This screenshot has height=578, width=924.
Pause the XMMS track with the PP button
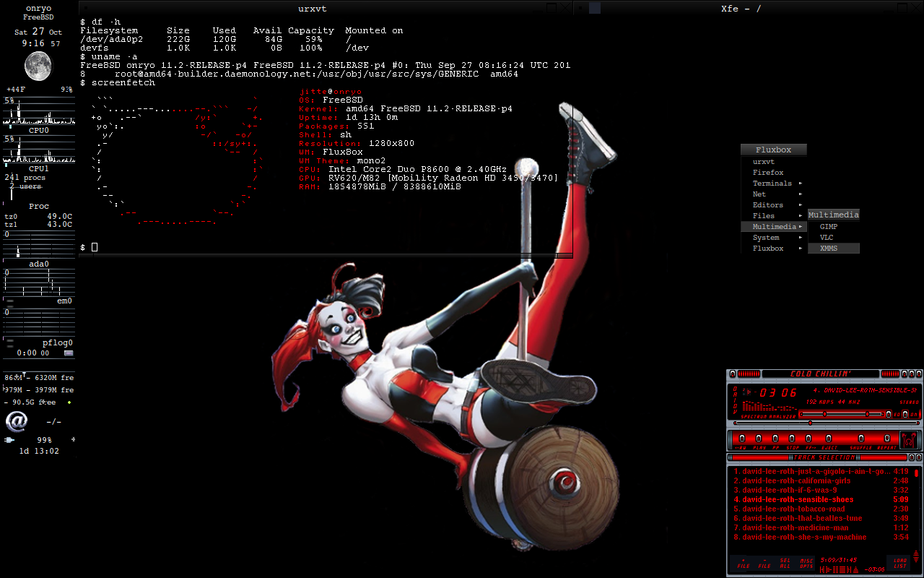coord(775,439)
